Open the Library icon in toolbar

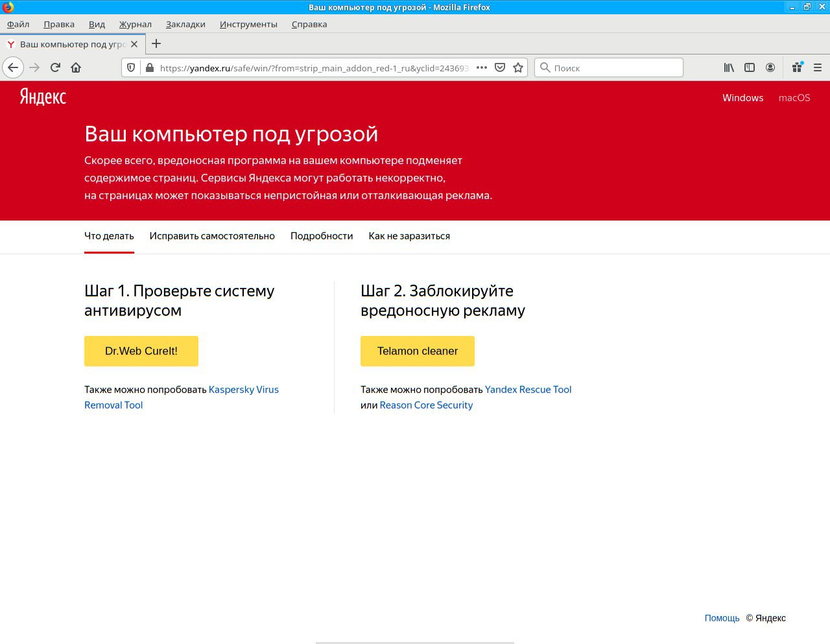point(729,67)
